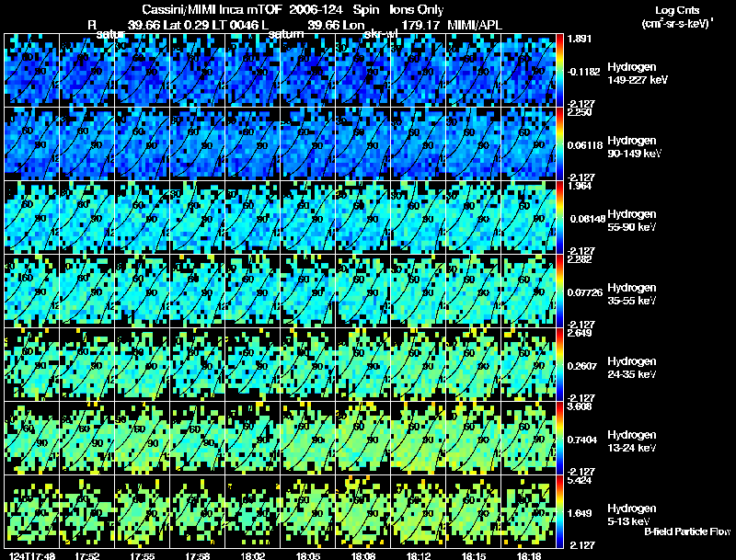Click the 0.7404 colorbar midpoint value
Screen dimensions: 736x560
pyautogui.click(x=582, y=440)
